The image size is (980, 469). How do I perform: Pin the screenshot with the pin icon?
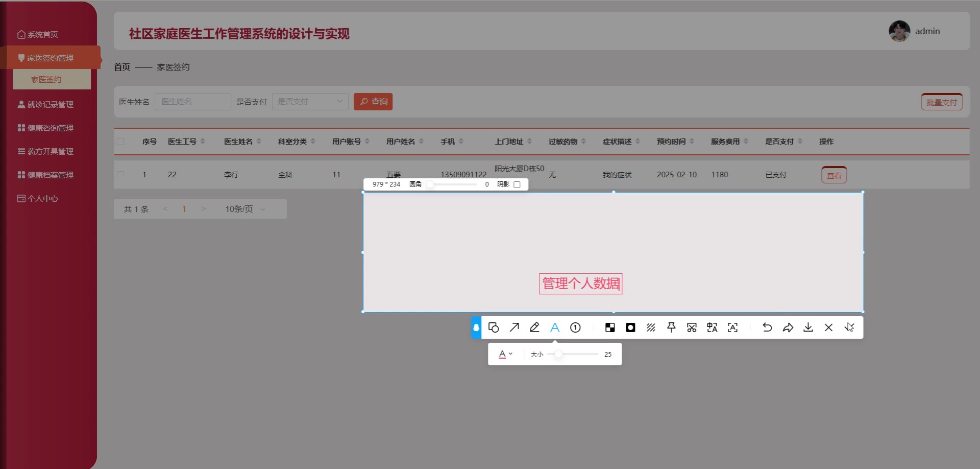click(x=671, y=327)
